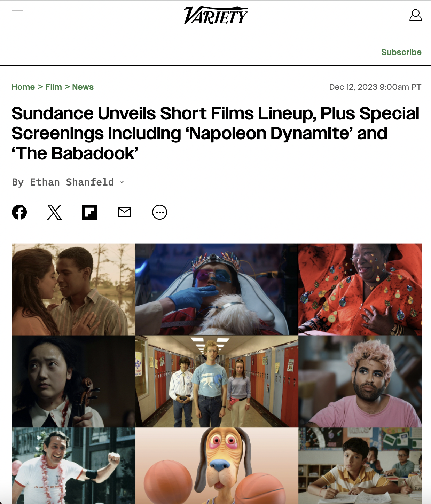This screenshot has width=431, height=504.
Task: Click the cartoon dog with basketballs image
Action: pos(217,466)
